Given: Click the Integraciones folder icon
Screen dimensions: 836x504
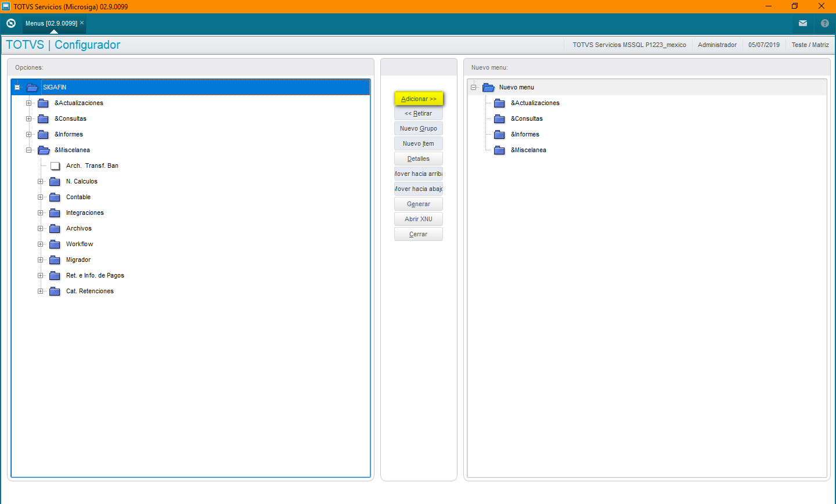Looking at the screenshot, I should (x=55, y=213).
